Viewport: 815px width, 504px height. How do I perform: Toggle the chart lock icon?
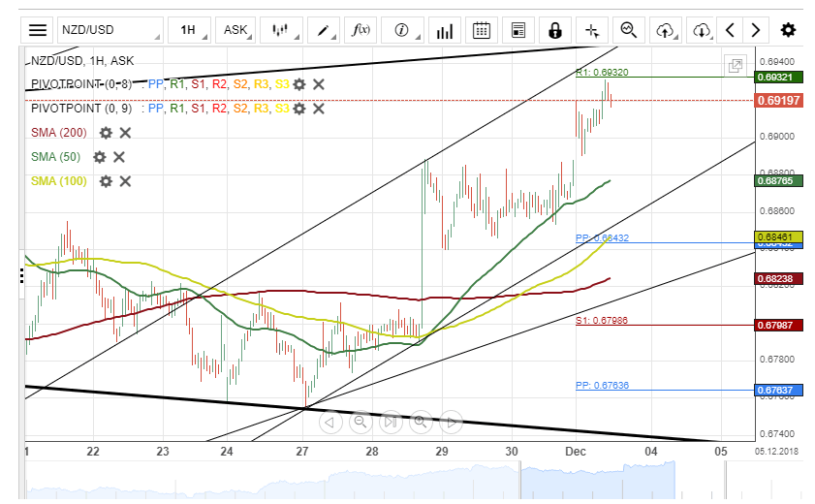555,30
